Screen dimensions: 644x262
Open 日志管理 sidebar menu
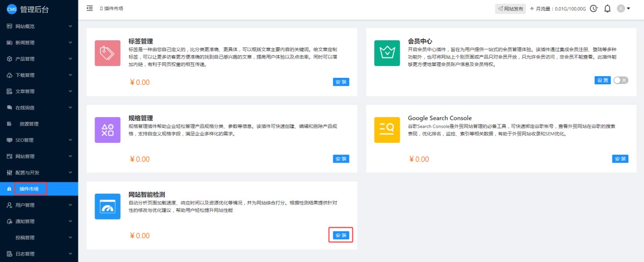(39, 254)
